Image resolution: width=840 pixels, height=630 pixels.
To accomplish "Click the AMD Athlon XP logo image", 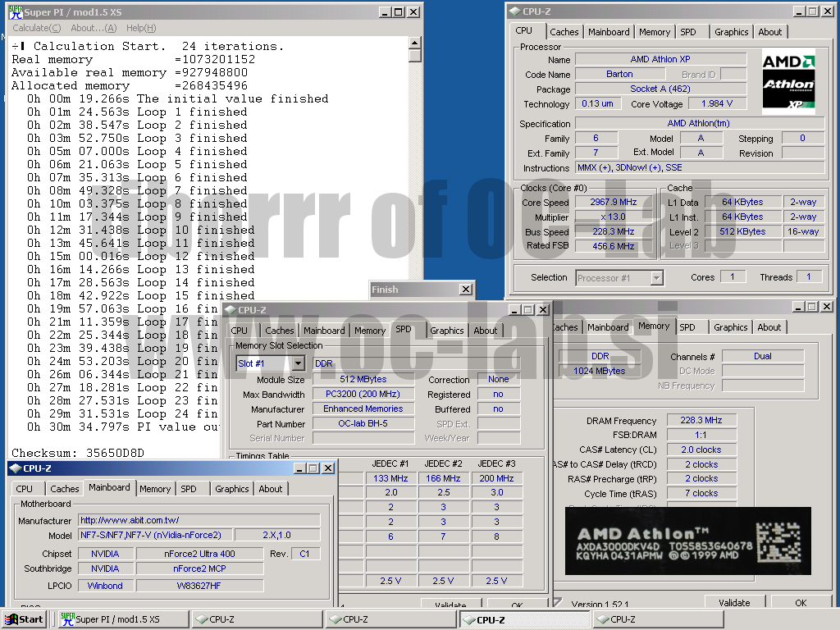I will click(788, 81).
